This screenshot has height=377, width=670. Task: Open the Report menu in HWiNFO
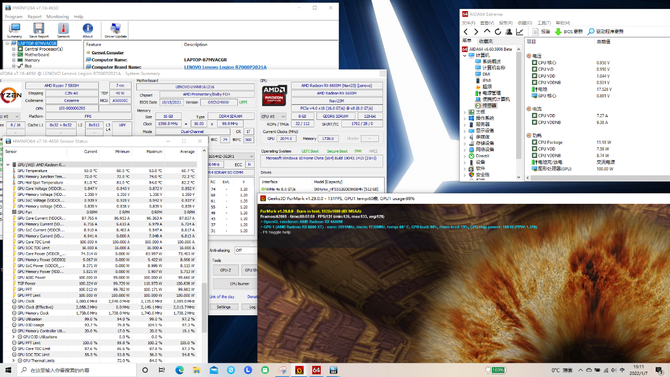pyautogui.click(x=34, y=17)
